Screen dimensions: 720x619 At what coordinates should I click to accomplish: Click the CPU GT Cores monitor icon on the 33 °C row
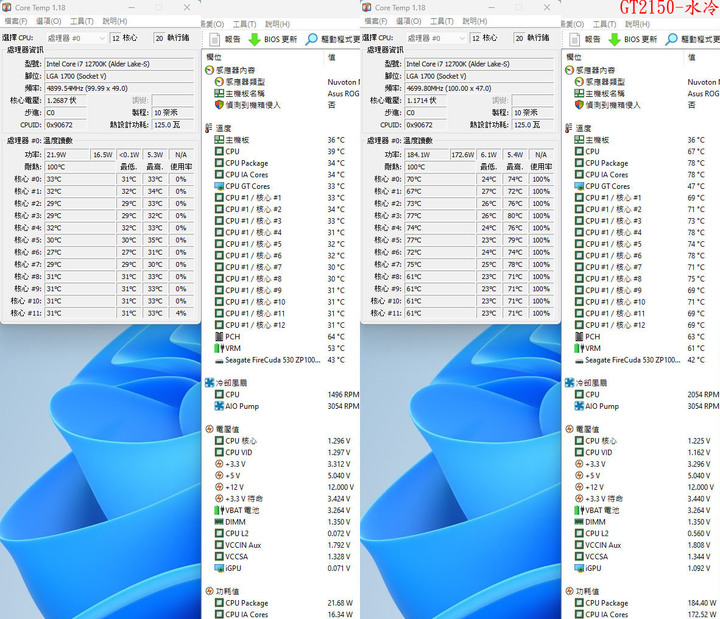pyautogui.click(x=219, y=186)
